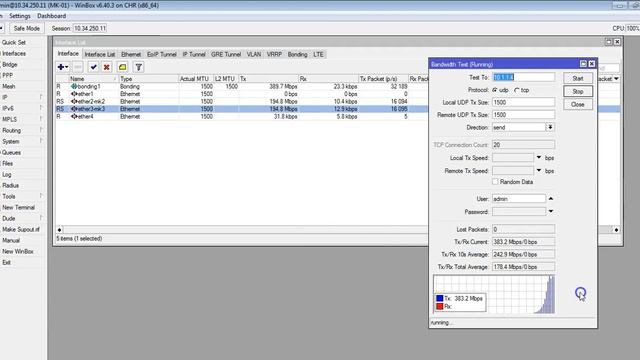Open column selector dropdown in interface table

pyautogui.click(x=616, y=79)
